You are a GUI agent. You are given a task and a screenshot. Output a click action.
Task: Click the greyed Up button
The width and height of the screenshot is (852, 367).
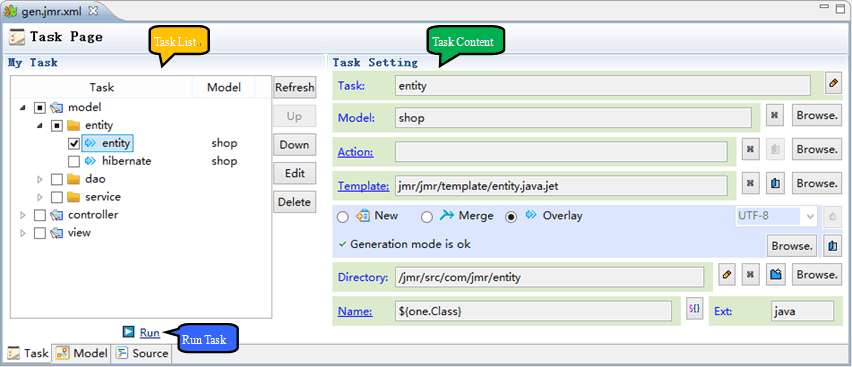click(x=295, y=116)
